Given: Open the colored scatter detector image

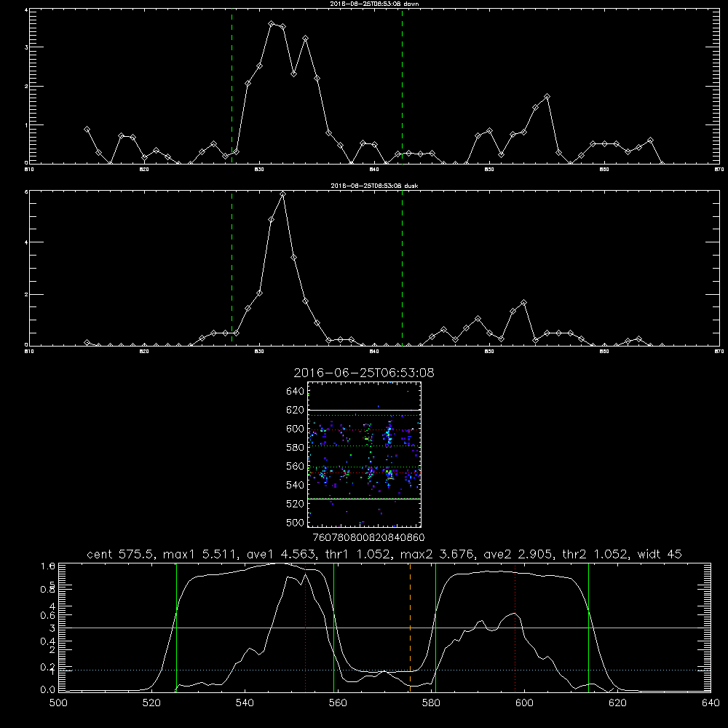Looking at the screenshot, I should 364,454.
